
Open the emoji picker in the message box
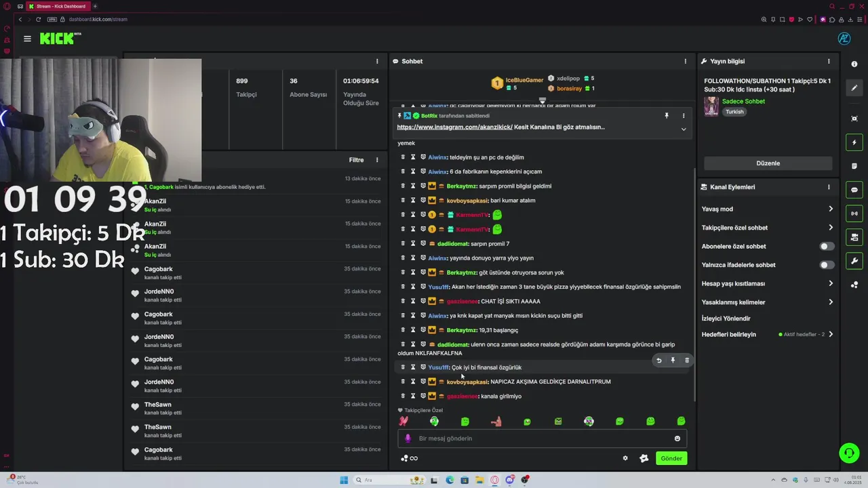(677, 439)
